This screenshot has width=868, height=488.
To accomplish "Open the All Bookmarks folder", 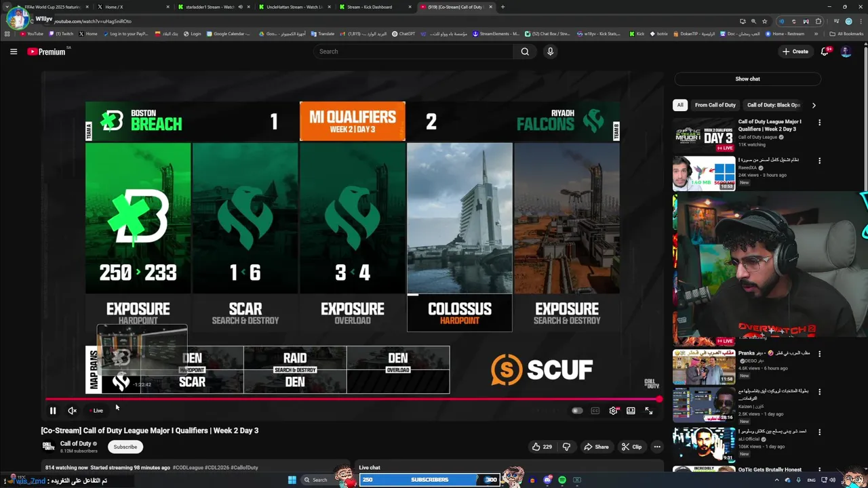I will (846, 34).
